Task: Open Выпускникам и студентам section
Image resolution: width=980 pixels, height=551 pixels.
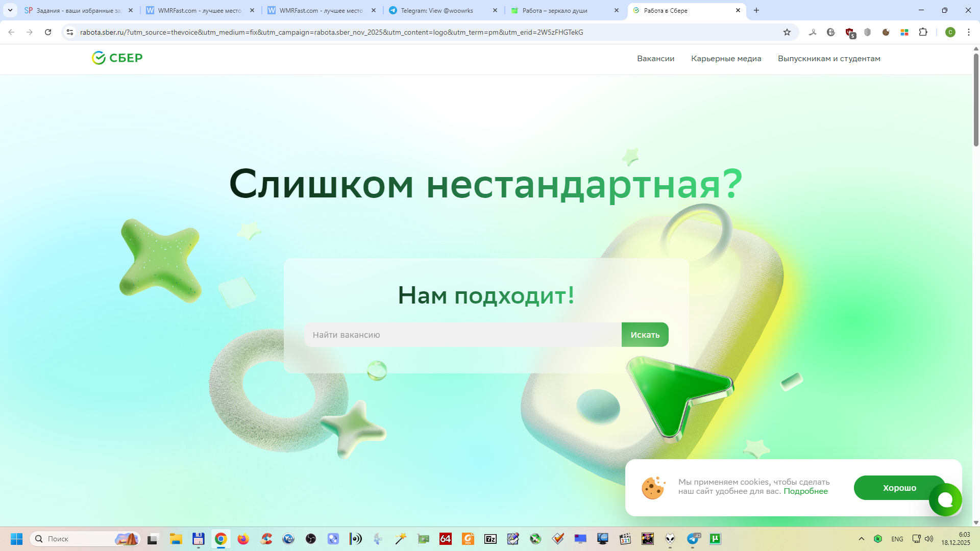Action: click(829, 59)
